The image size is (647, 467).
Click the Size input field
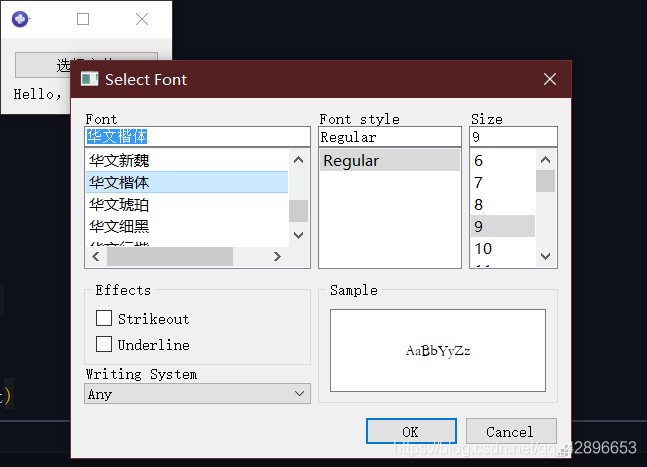513,137
